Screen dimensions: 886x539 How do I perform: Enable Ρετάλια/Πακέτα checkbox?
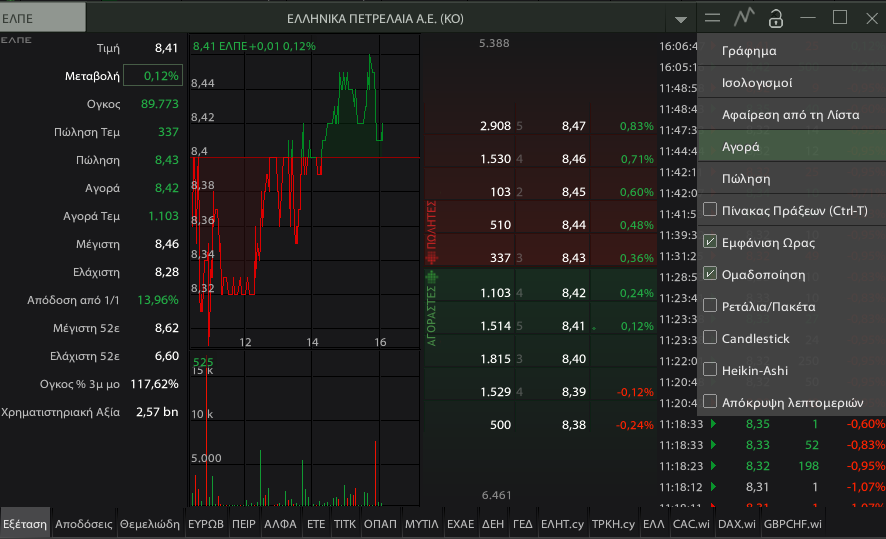(x=710, y=306)
